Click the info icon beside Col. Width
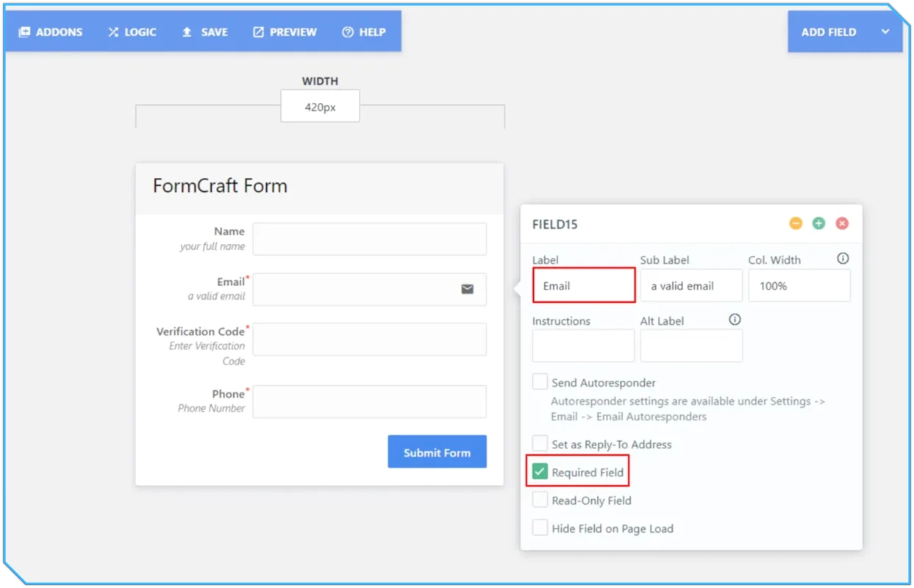This screenshot has height=588, width=914. 843,259
